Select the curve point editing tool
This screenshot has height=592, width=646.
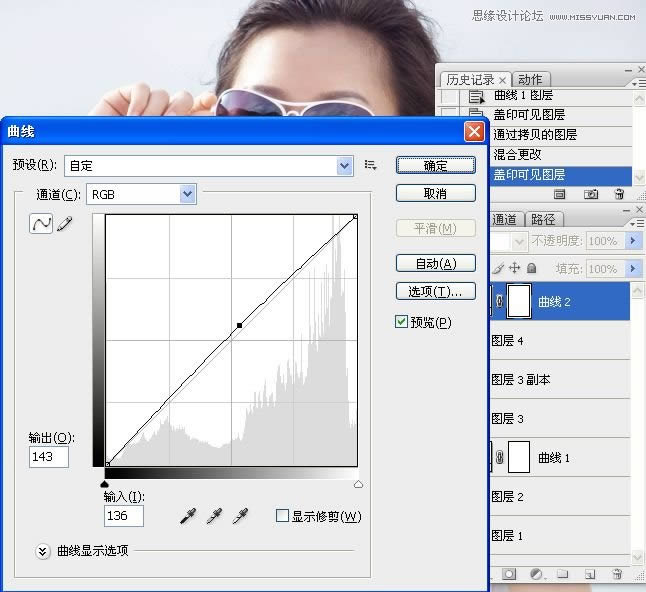coord(41,225)
